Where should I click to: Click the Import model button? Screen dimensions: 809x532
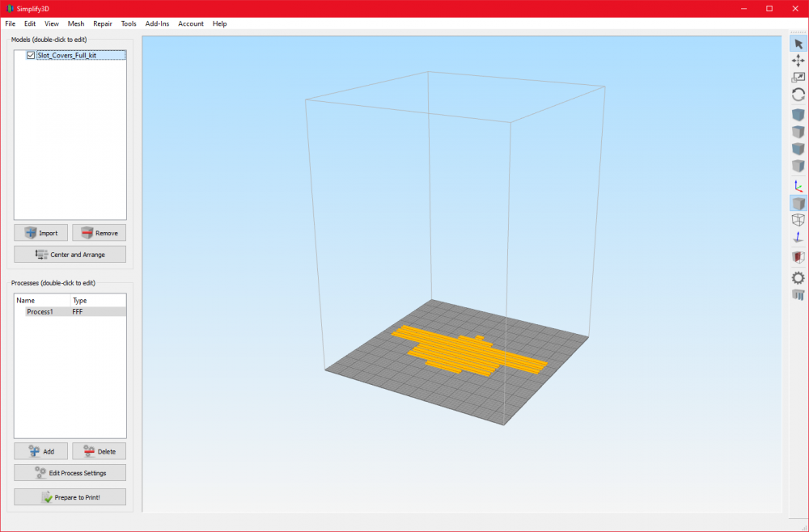(40, 233)
